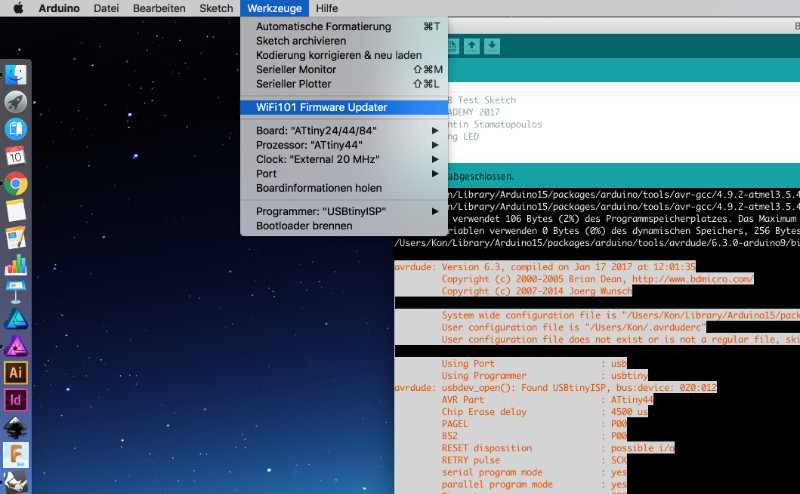800x494 pixels.
Task: Launch Affinity Photo from the dock
Action: tap(16, 346)
